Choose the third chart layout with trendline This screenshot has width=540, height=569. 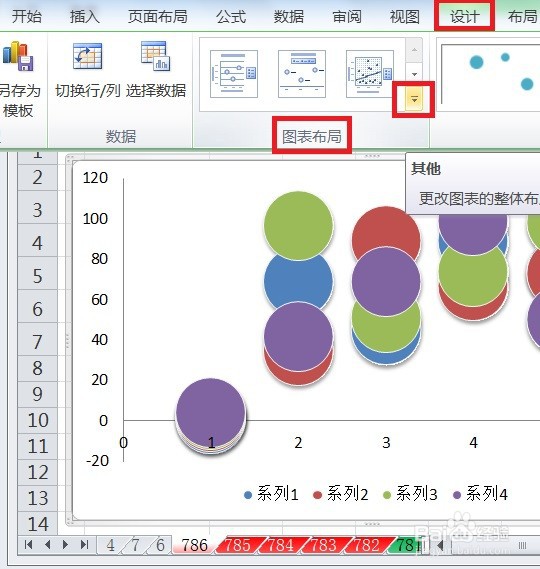coord(370,74)
